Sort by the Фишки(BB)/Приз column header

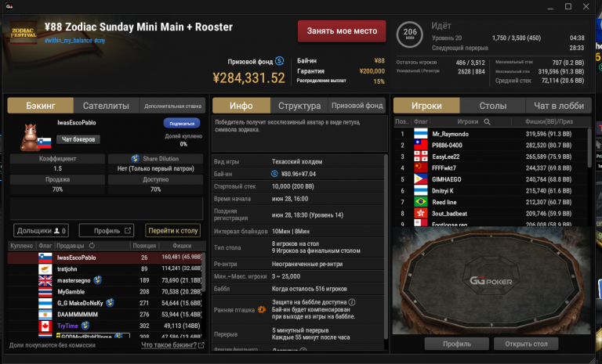549,121
